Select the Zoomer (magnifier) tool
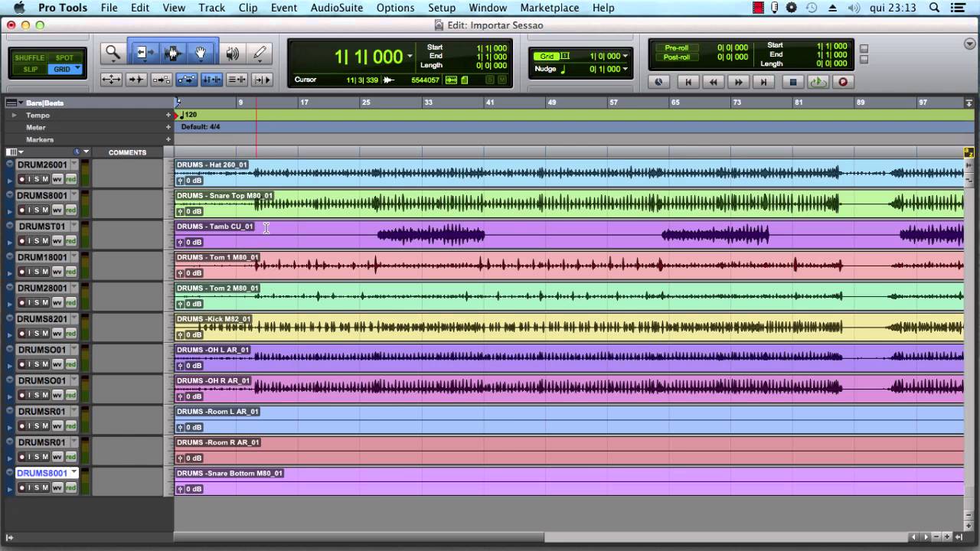The image size is (980, 551). tap(113, 53)
